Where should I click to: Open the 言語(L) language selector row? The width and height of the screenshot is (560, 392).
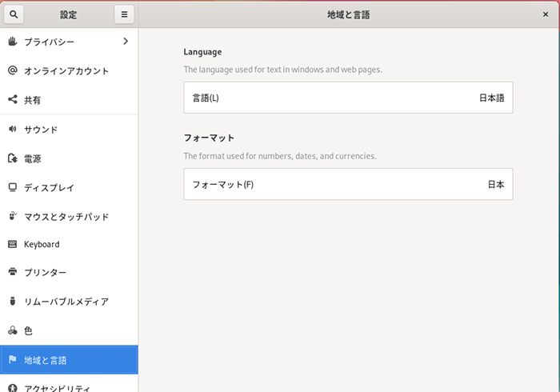pyautogui.click(x=348, y=98)
